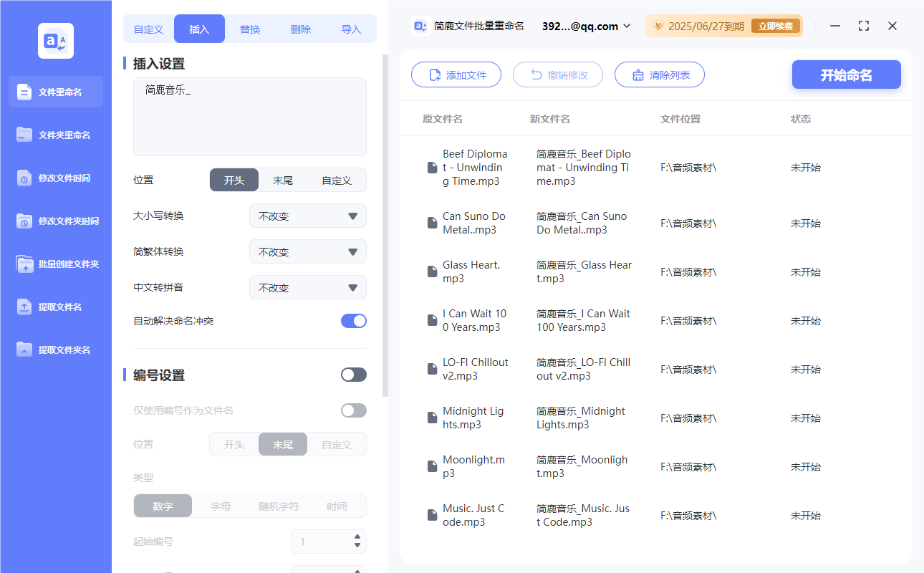The width and height of the screenshot is (924, 573).
Task: Select 修改文件时间 tool
Action: click(x=55, y=178)
